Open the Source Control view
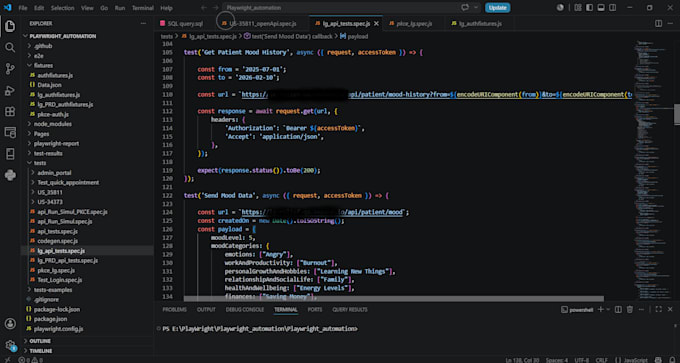The height and width of the screenshot is (363, 680). 10,69
